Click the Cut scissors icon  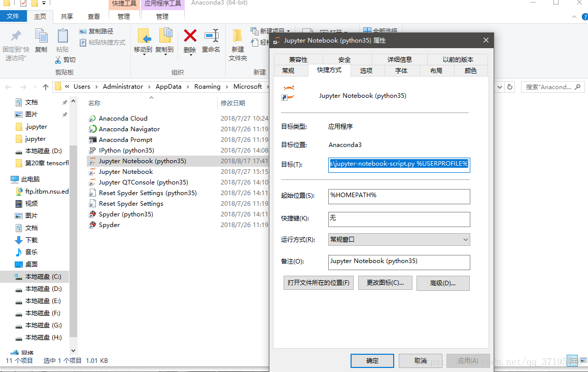click(x=58, y=60)
